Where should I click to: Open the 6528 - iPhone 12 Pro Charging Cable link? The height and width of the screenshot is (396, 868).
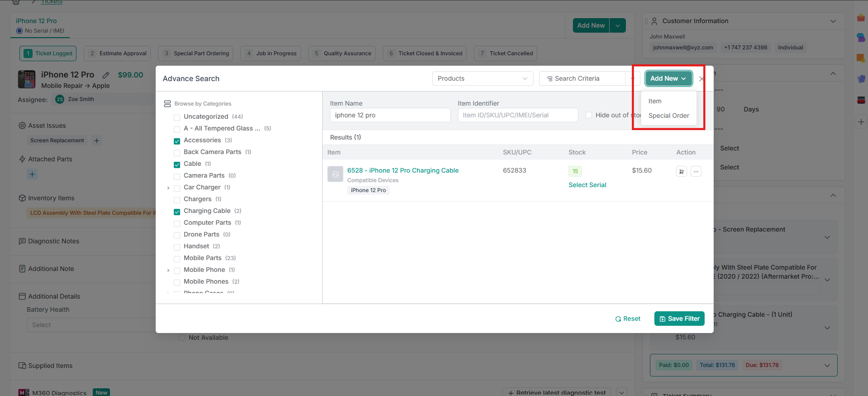point(403,170)
